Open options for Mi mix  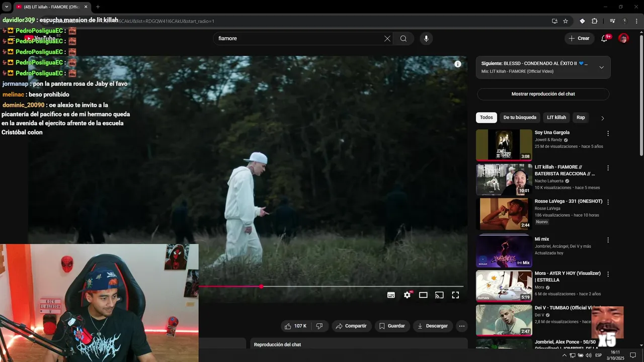click(x=608, y=240)
